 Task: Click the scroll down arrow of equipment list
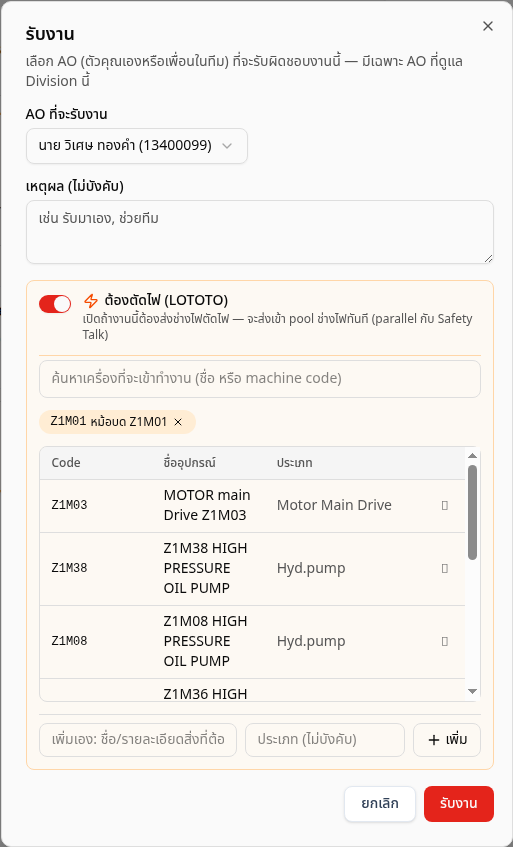pyautogui.click(x=472, y=691)
